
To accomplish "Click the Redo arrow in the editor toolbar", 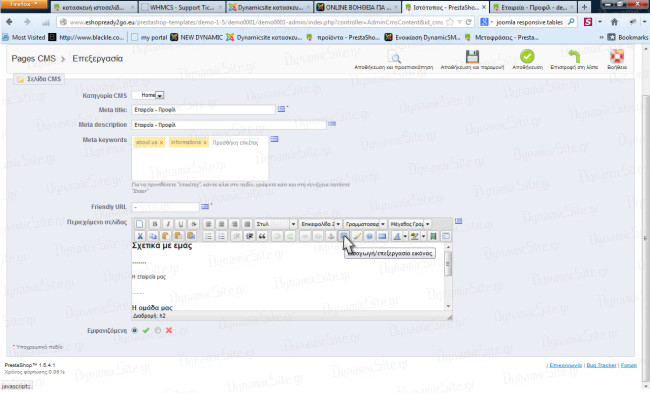I will tap(290, 236).
